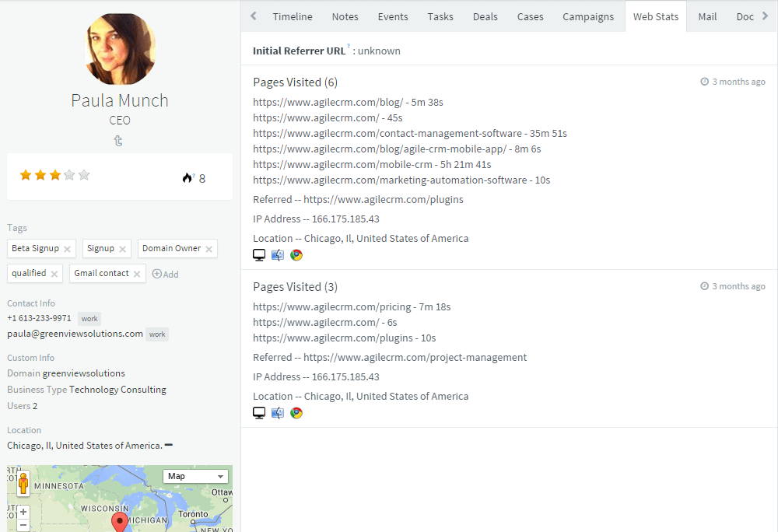
Task: Click Chrome browser icon in first visit
Action: click(296, 255)
